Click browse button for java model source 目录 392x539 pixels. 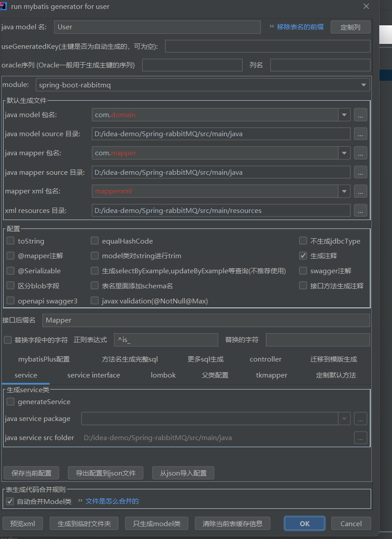coord(360,134)
